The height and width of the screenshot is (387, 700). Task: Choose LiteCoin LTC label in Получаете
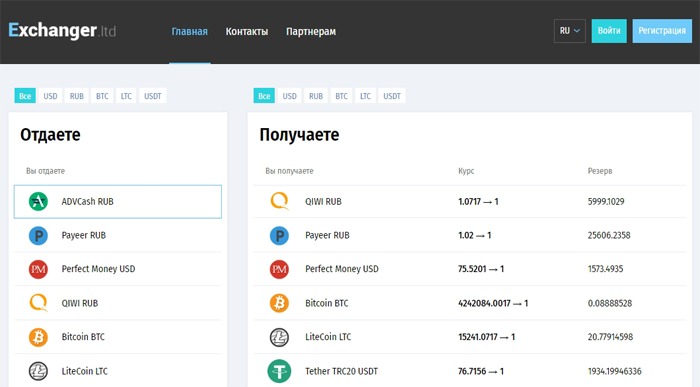[328, 337]
